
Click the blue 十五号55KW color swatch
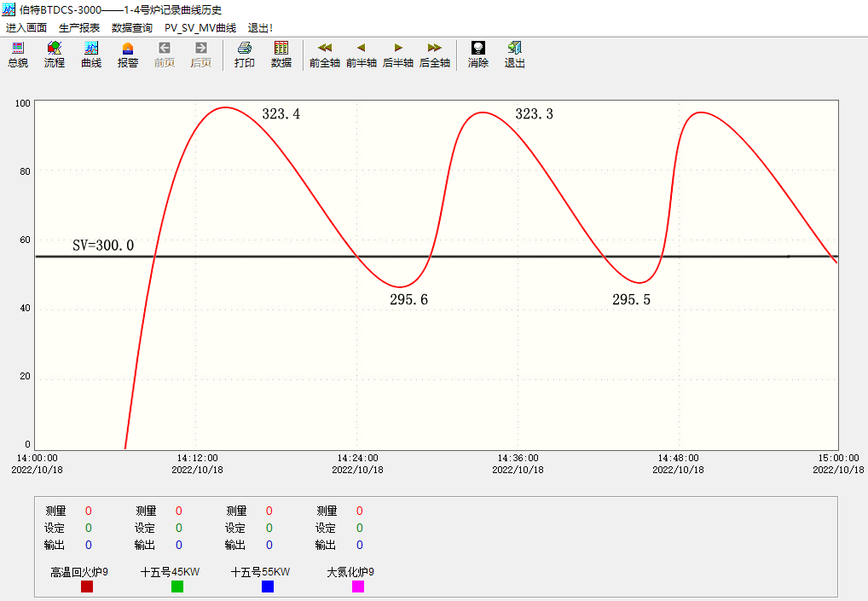pyautogui.click(x=268, y=587)
